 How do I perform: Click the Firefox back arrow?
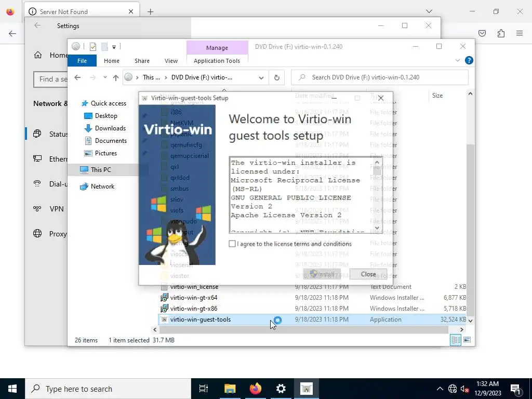point(12,33)
